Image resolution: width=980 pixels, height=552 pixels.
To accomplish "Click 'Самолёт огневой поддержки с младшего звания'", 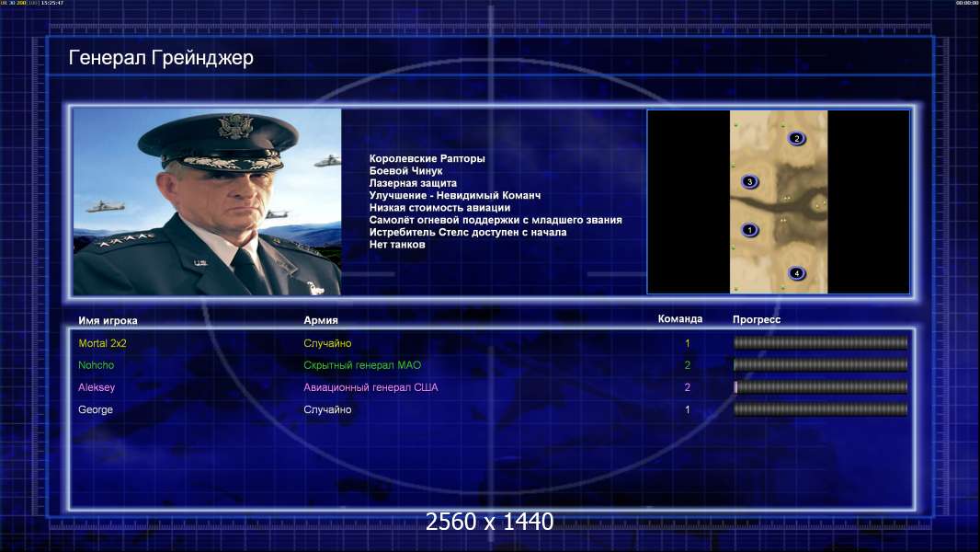I will point(496,220).
